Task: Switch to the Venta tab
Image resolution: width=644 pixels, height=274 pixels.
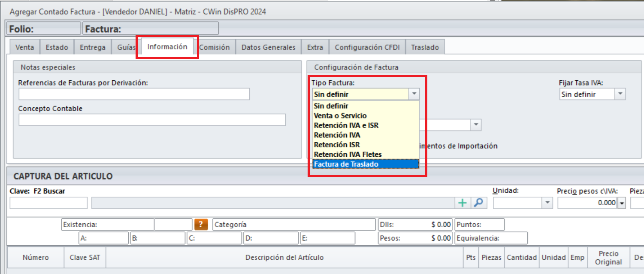Action: 24,47
